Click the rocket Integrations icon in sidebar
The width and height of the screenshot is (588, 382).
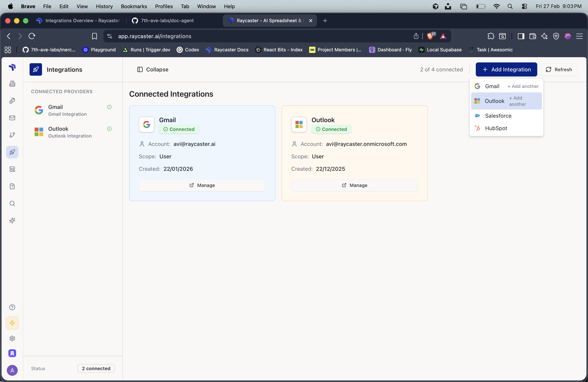pyautogui.click(x=12, y=152)
